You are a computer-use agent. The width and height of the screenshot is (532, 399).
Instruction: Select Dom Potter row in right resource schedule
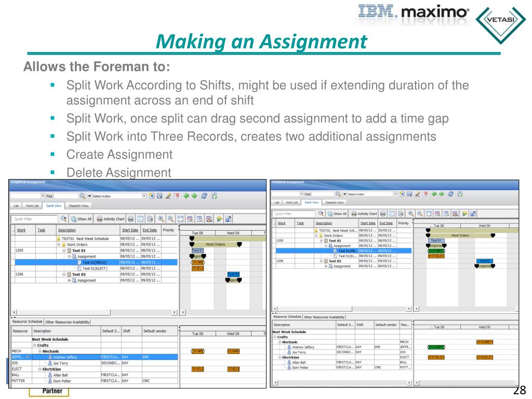(x=342, y=367)
